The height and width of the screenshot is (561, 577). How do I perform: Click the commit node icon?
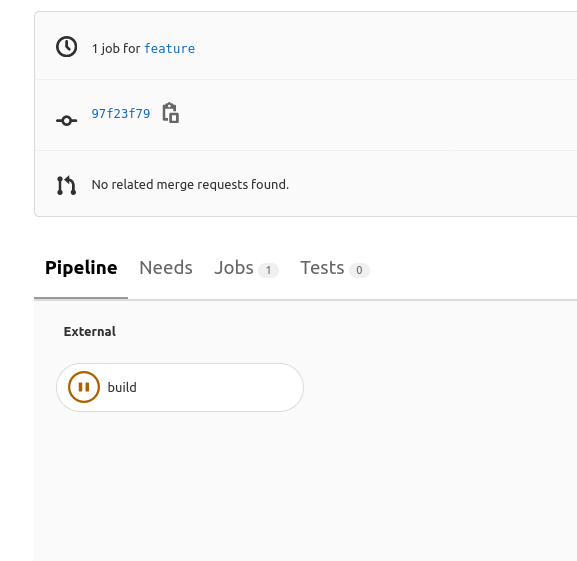click(x=67, y=121)
